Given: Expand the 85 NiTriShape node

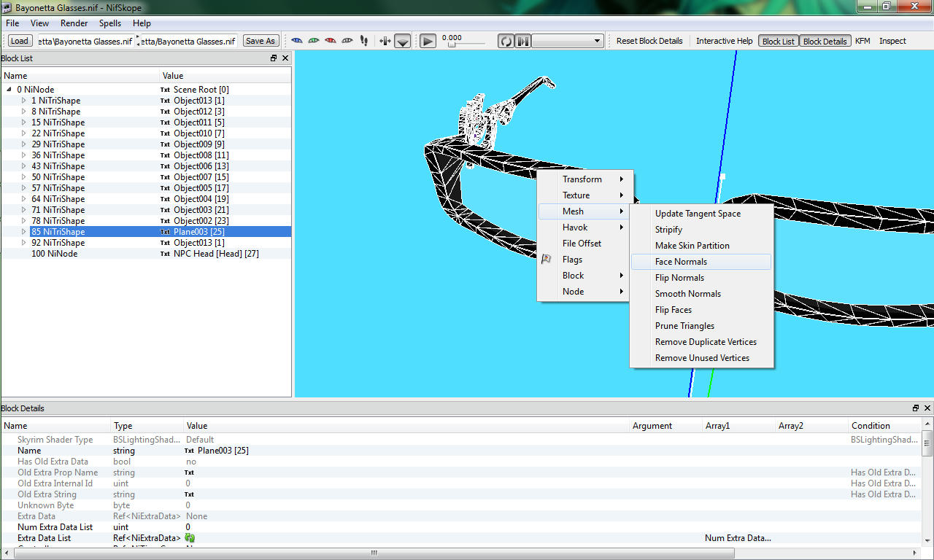Looking at the screenshot, I should tap(23, 232).
